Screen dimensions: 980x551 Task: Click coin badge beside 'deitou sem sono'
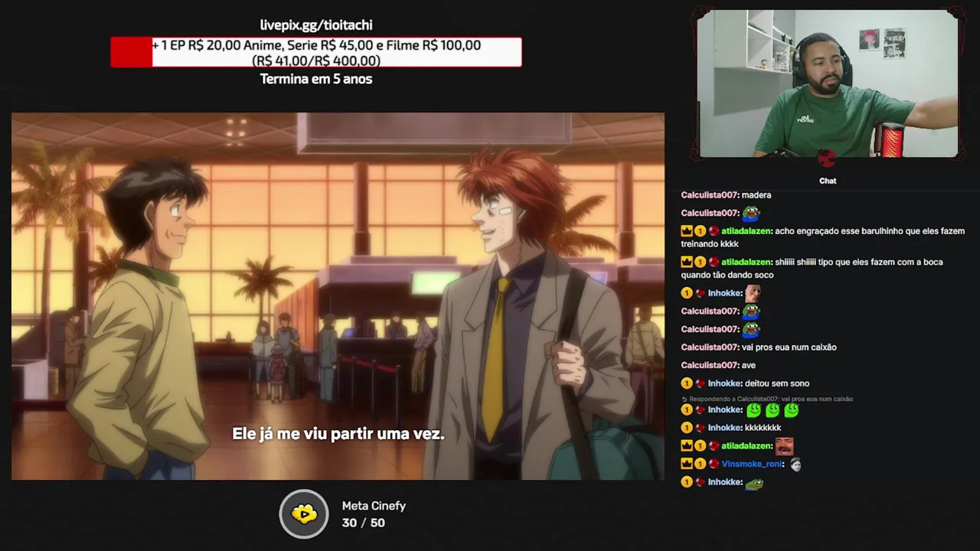[x=687, y=383]
